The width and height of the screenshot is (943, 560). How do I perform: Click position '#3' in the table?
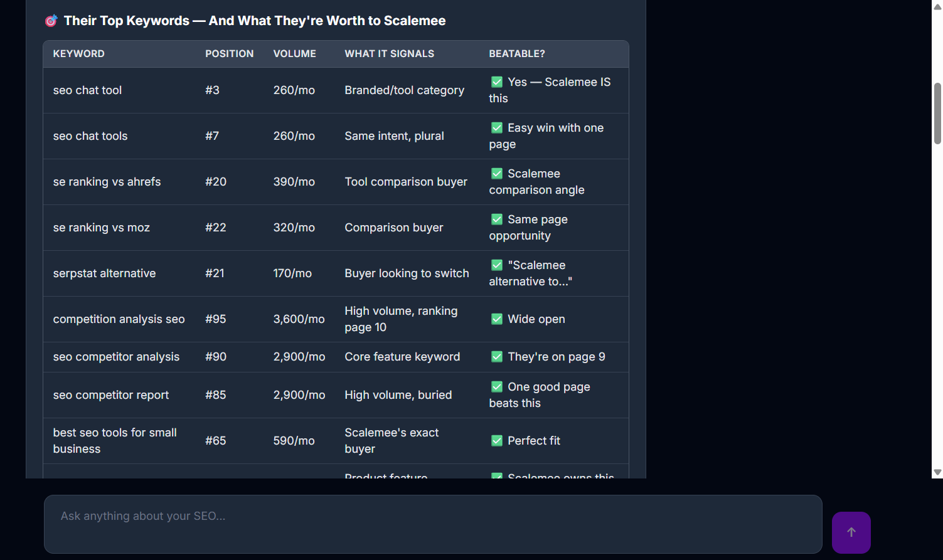tap(213, 90)
